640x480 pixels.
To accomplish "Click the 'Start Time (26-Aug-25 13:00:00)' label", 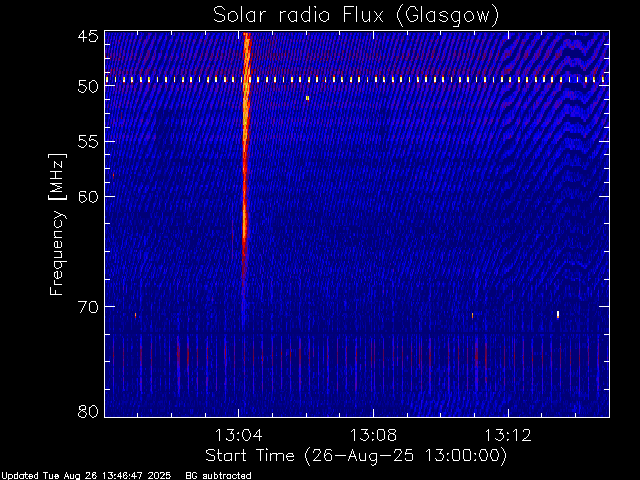I will pyautogui.click(x=356, y=456).
